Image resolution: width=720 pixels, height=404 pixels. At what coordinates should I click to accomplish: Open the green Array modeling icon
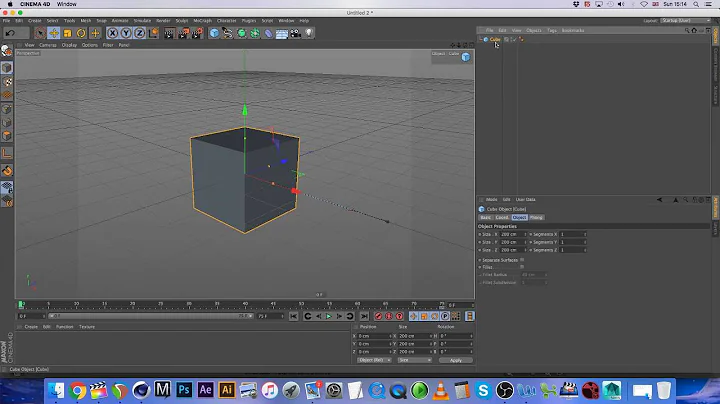tap(255, 33)
